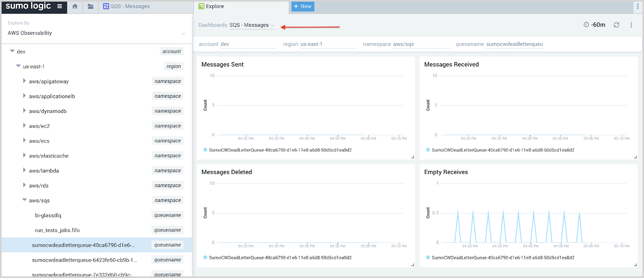Select the run_tests_jobs.fifo queue
This screenshot has width=644, height=278.
pos(57,230)
